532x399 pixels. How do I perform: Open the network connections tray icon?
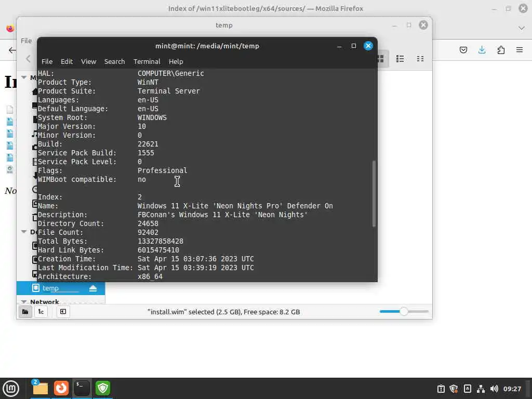coord(481,389)
